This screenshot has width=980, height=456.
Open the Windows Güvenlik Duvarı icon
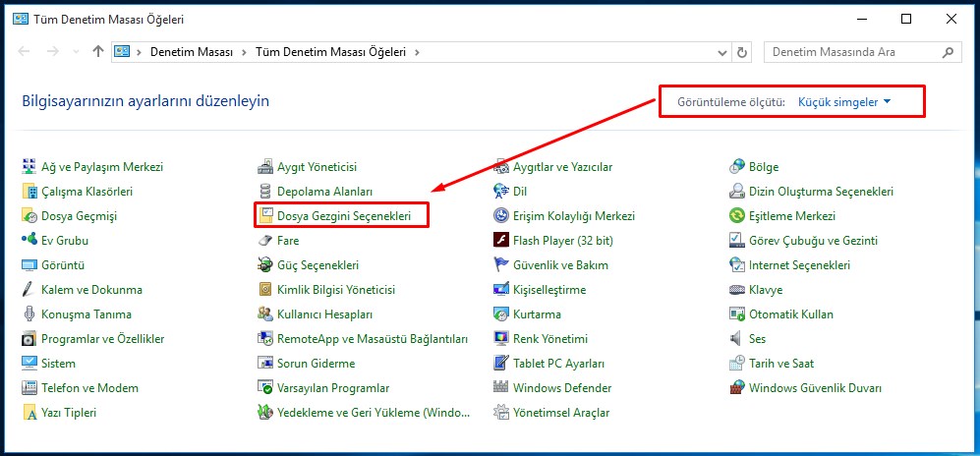[737, 388]
